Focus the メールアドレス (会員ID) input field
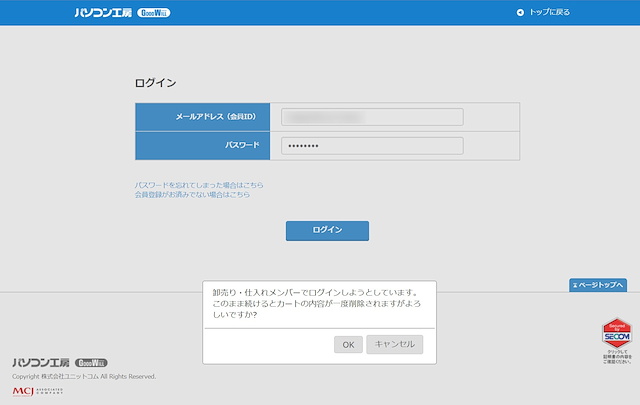This screenshot has height=405, width=640. click(x=372, y=117)
